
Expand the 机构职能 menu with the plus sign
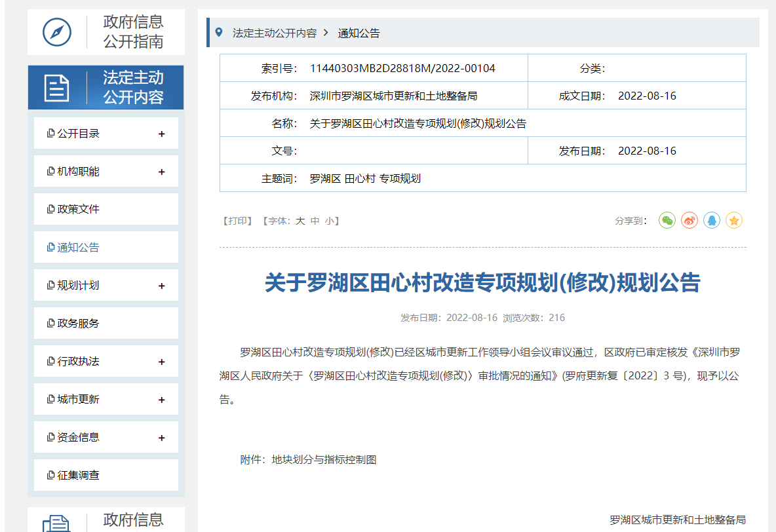pos(162,172)
